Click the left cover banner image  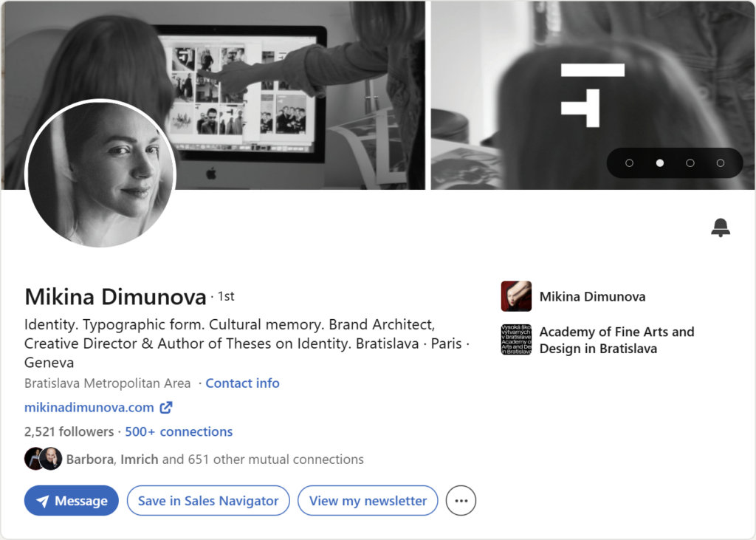(x=213, y=95)
